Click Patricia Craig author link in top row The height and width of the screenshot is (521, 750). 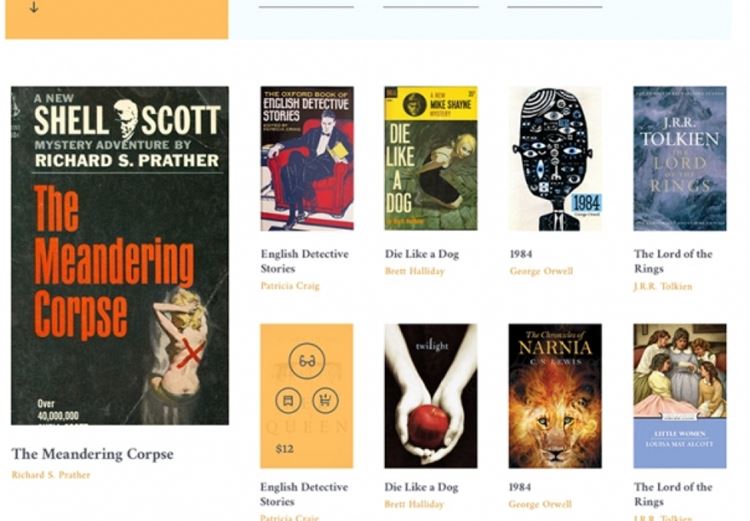(290, 286)
